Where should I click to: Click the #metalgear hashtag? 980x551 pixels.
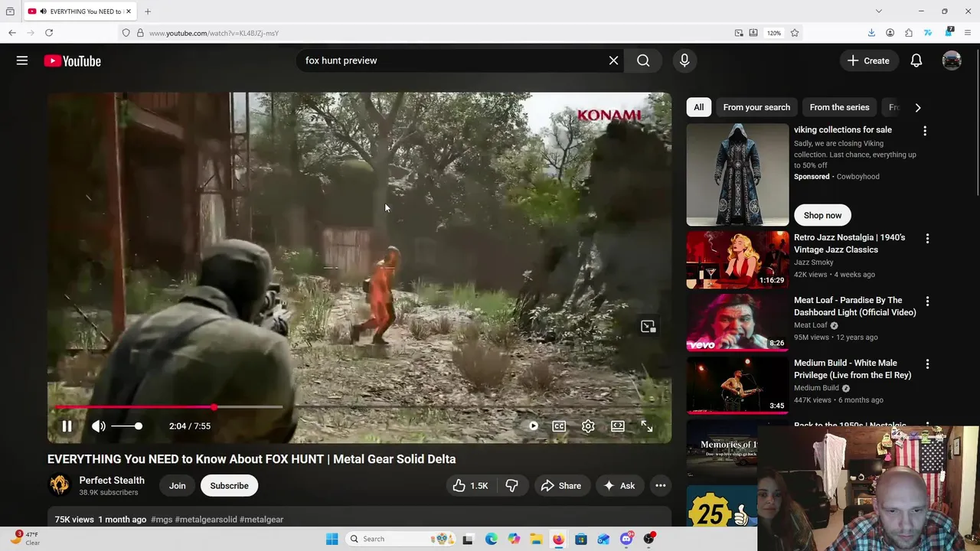[261, 520]
